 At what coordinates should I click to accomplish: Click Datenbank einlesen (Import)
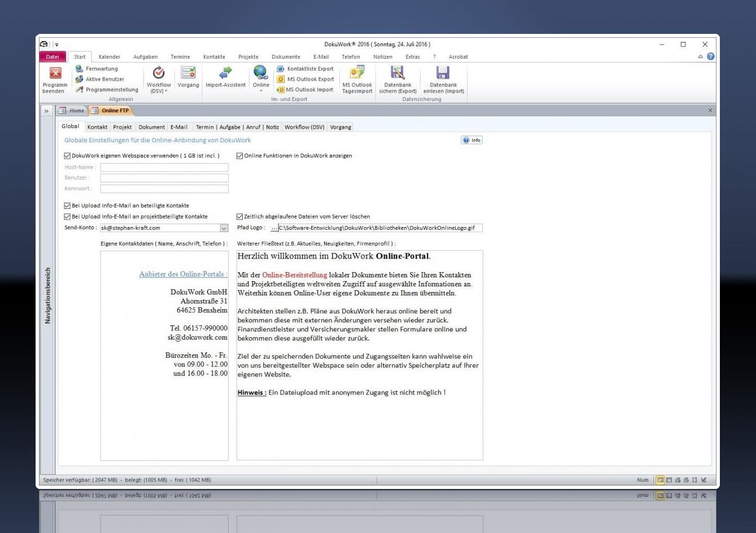(x=443, y=80)
